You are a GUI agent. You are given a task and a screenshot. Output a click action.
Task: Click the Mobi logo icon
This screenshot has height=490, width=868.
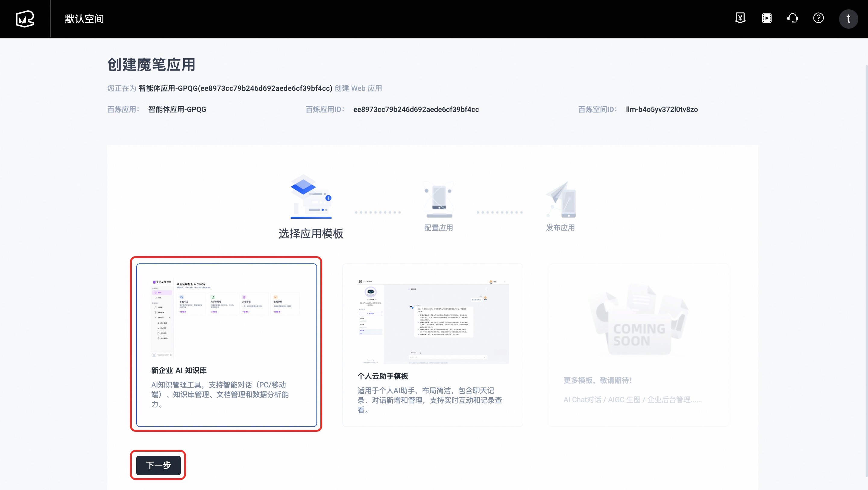(25, 18)
